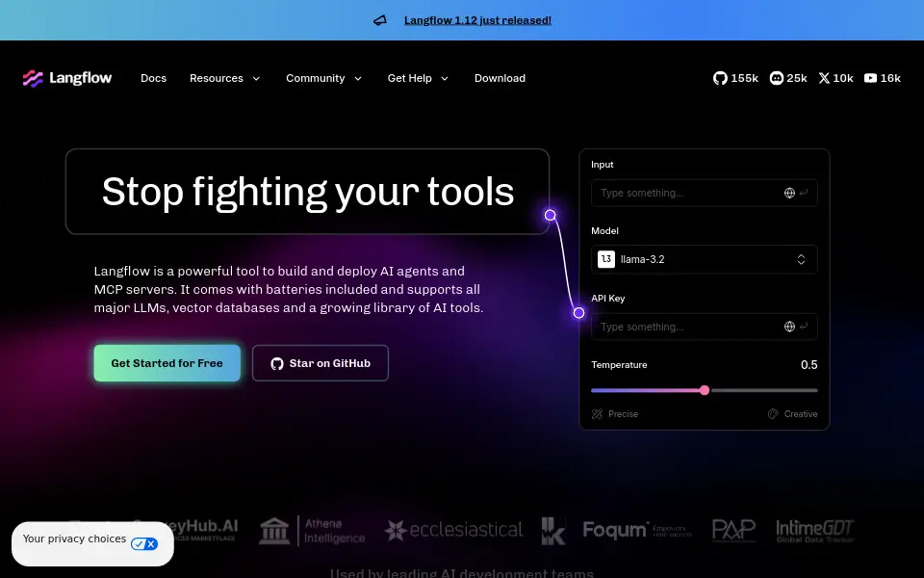Click the llama-3.2 model logo icon
Image resolution: width=924 pixels, height=578 pixels.
[606, 259]
